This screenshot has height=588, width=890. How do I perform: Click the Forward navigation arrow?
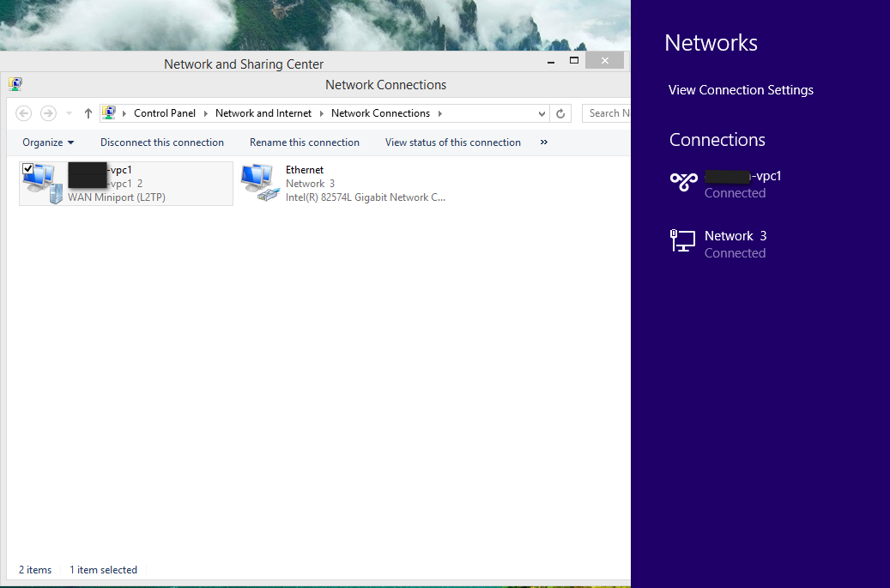point(49,113)
